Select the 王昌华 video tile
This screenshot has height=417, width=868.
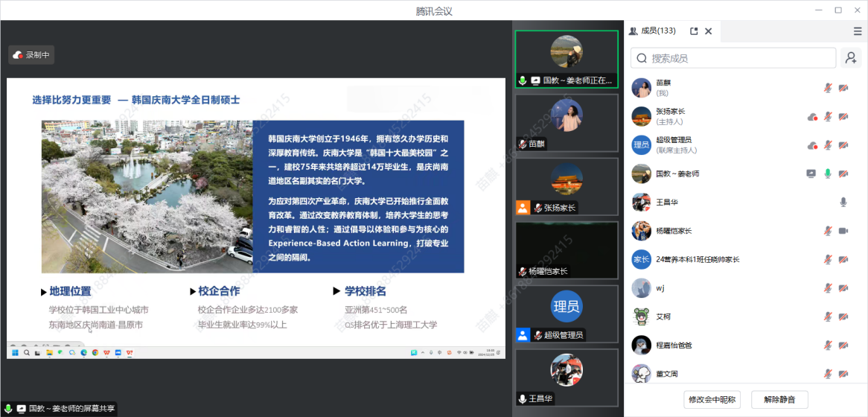pyautogui.click(x=567, y=378)
